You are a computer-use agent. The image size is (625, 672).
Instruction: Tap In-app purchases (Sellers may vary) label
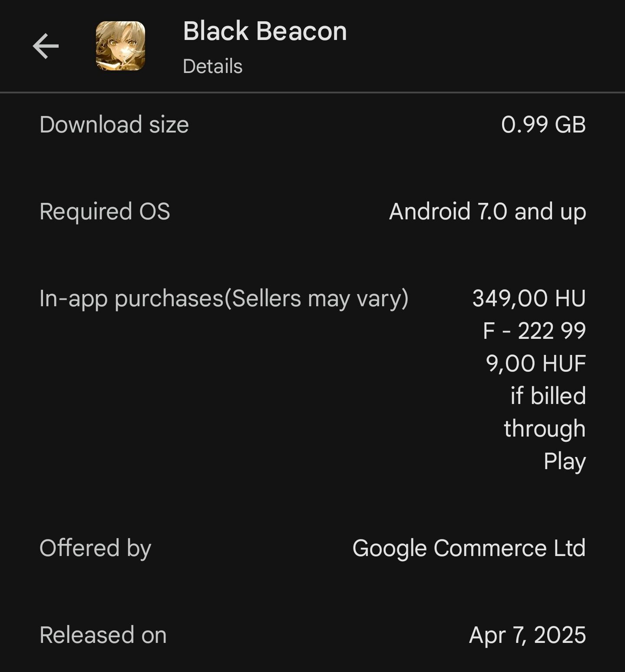coord(224,298)
